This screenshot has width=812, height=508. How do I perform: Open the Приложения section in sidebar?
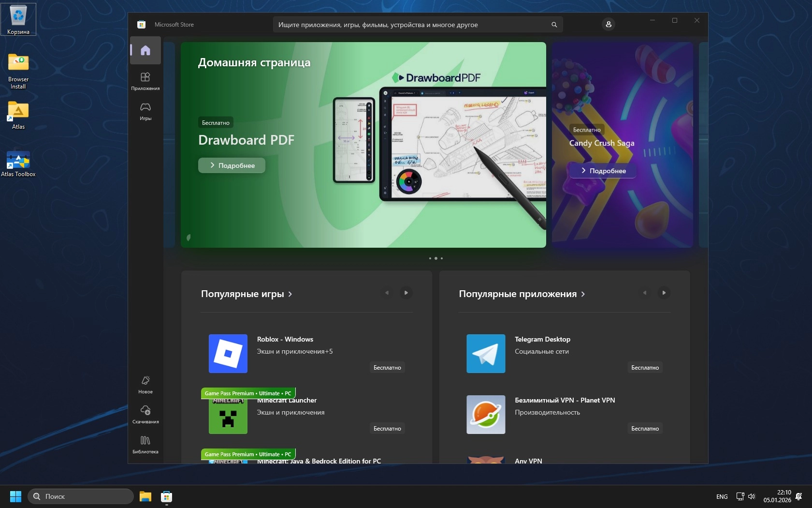click(x=145, y=81)
